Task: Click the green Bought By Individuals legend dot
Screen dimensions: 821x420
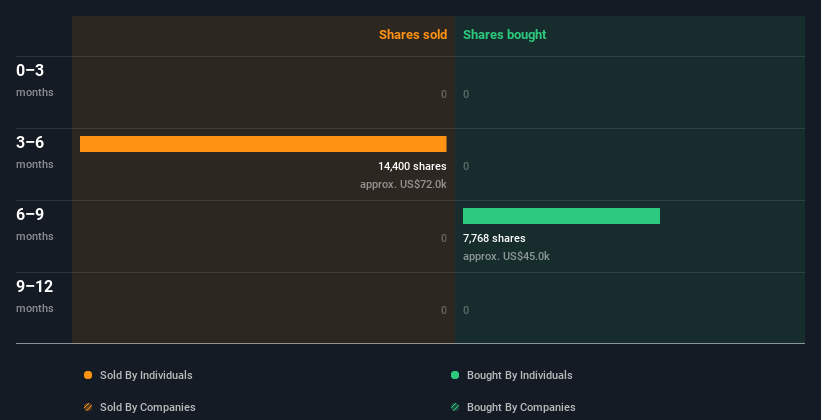Action: 455,375
